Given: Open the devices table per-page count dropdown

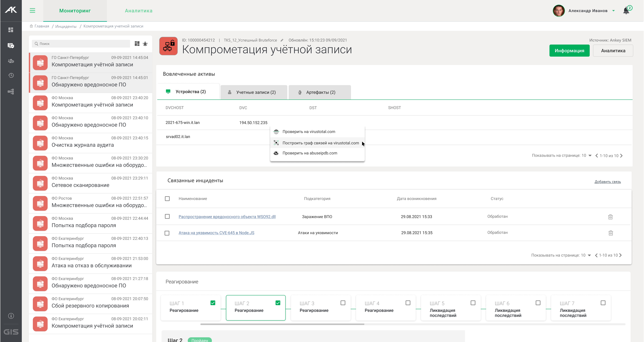Looking at the screenshot, I should point(590,155).
